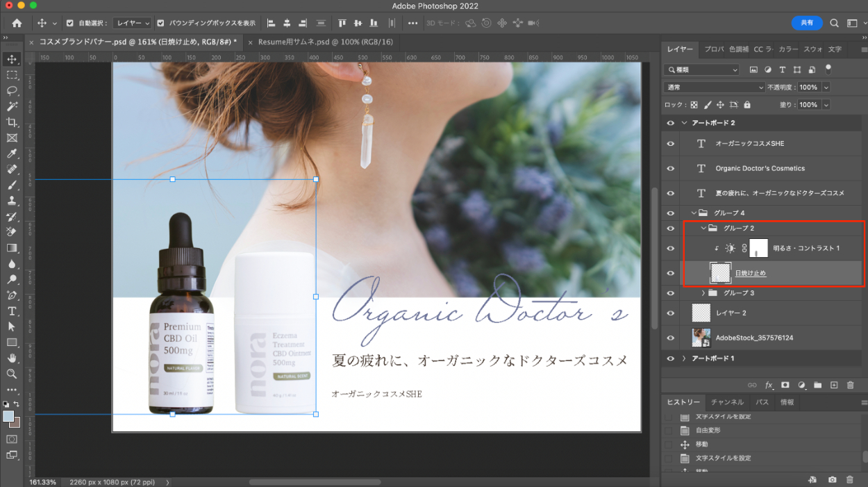Click the Home icon in options bar

(17, 23)
